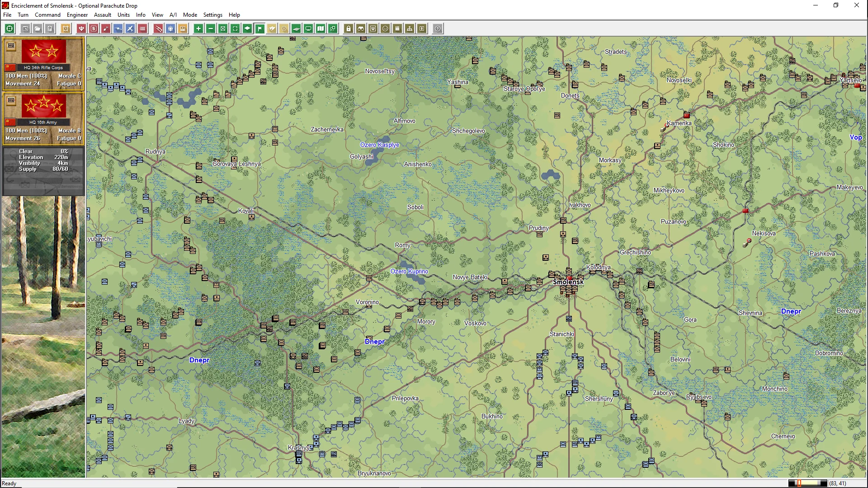This screenshot has height=488, width=868.
Task: Click the binoculars toolbar icon
Action: (361, 28)
